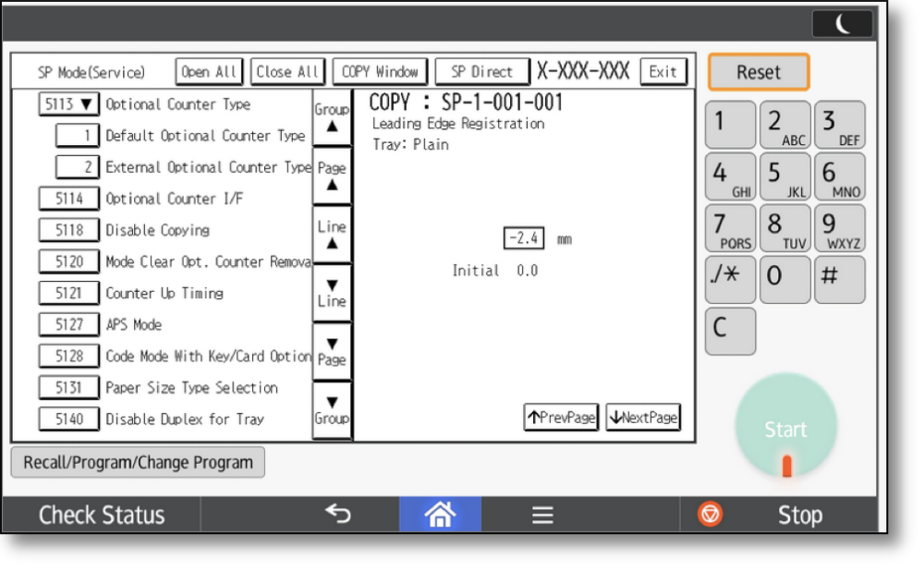Tap the green Start button
Viewport: 924px width, 570px height.
pyautogui.click(x=785, y=426)
